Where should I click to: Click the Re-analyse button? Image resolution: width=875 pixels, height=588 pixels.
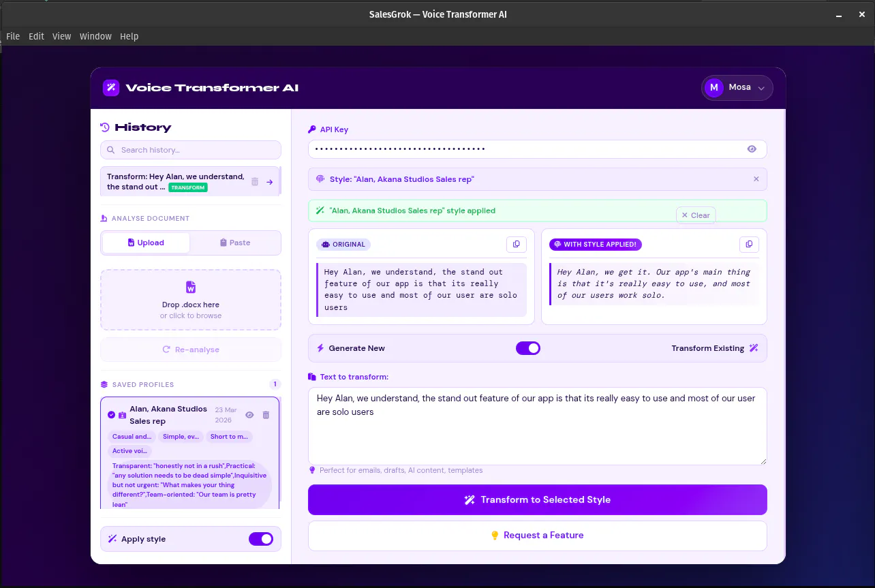tap(191, 350)
